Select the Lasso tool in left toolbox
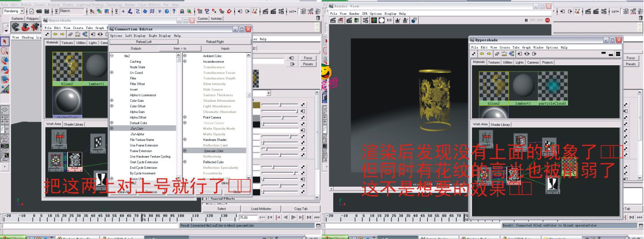The height and width of the screenshot is (239, 644). (x=5, y=50)
